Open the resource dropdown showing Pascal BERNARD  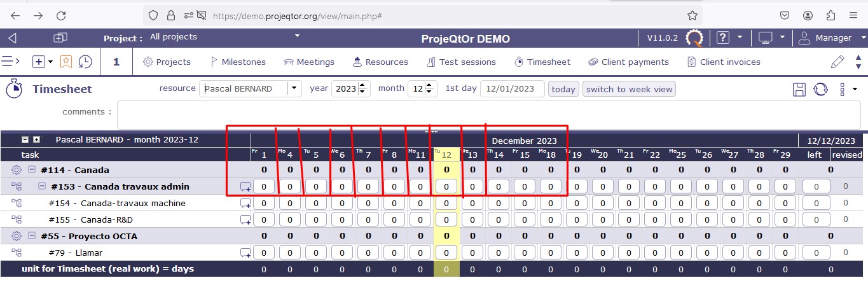pyautogui.click(x=294, y=89)
